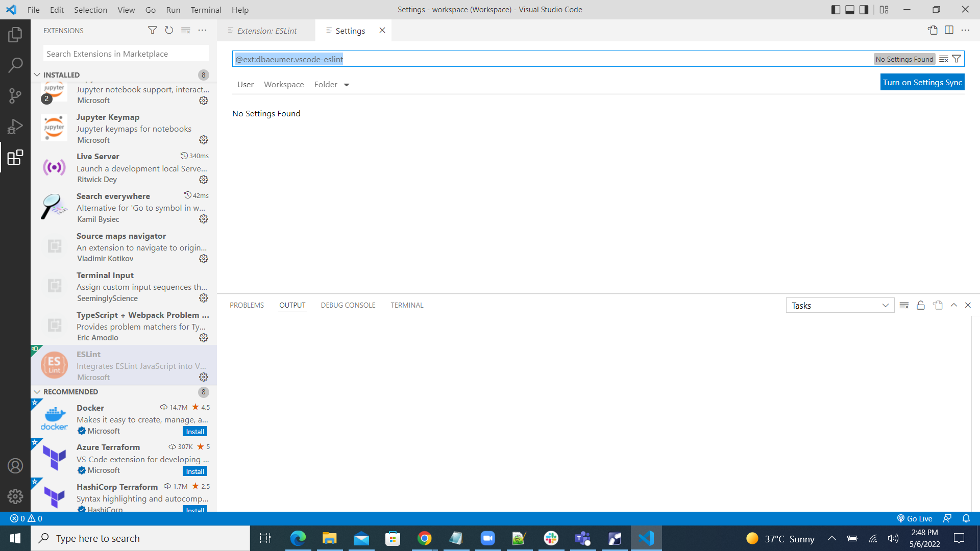Toggle the Primary Side Bar visibility
This screenshot has width=980, height=551.
click(836, 9)
